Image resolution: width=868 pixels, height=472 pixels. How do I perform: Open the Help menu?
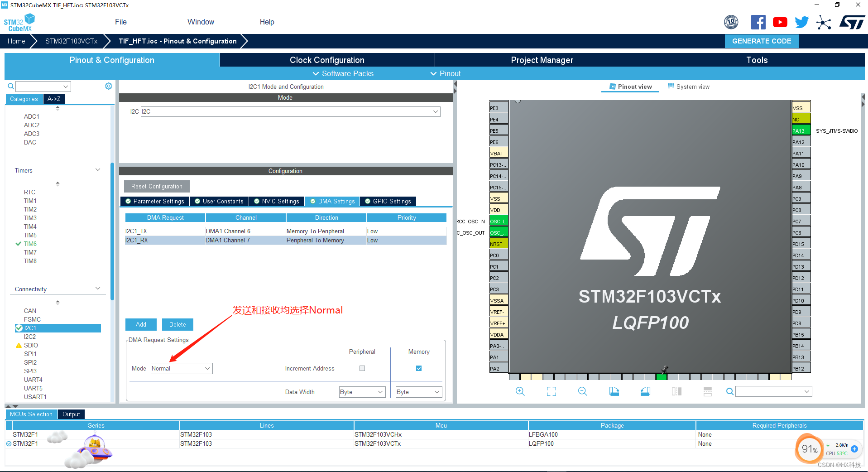coord(267,22)
